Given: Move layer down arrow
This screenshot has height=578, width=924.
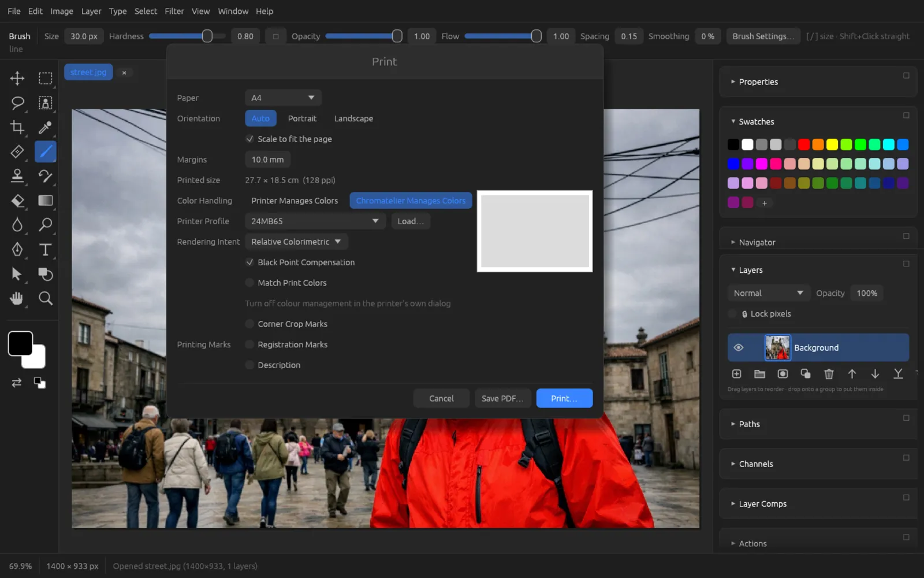Looking at the screenshot, I should [875, 374].
